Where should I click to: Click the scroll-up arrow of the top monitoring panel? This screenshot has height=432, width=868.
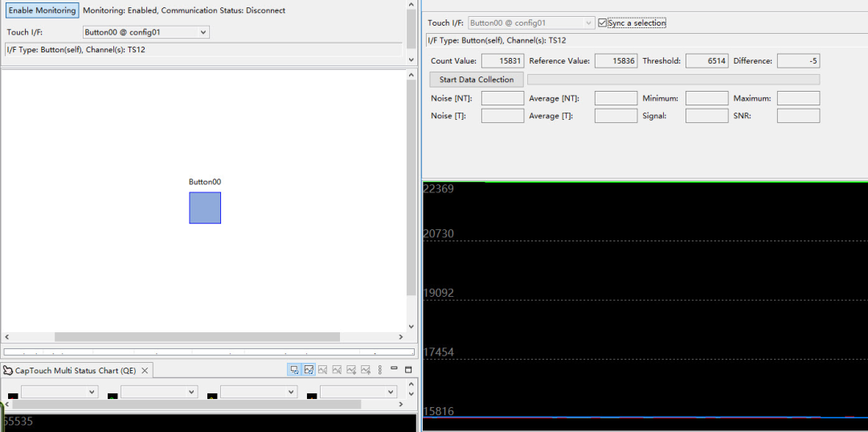click(411, 5)
